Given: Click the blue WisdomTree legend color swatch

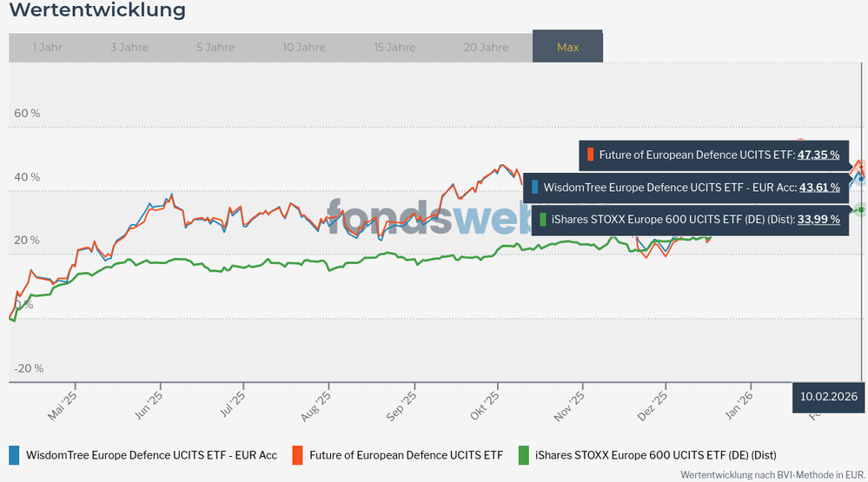Looking at the screenshot, I should pos(15,455).
